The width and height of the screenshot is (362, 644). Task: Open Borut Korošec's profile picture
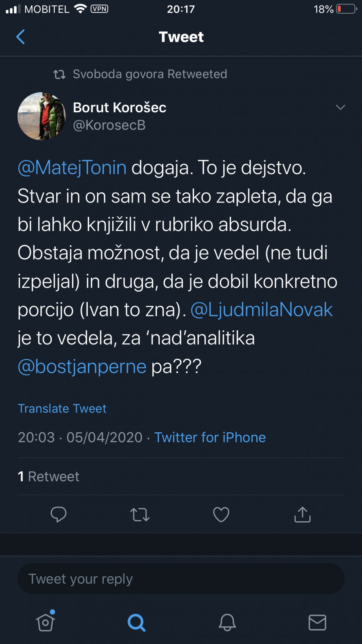point(41,116)
